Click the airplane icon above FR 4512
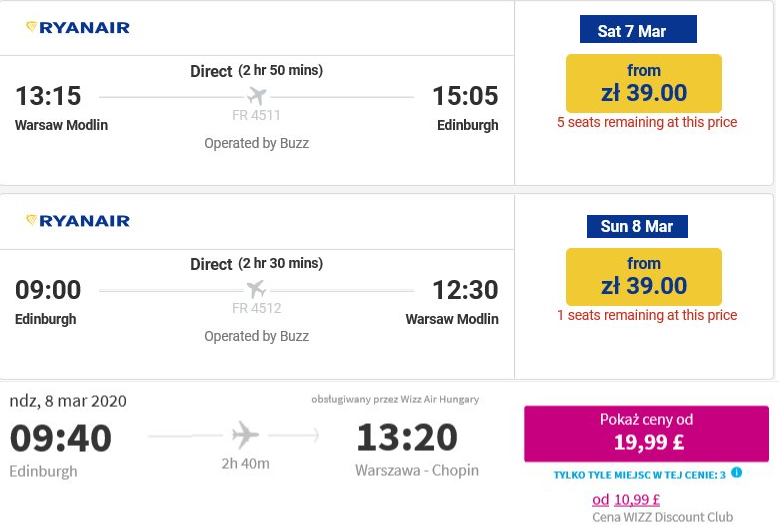 tap(257, 289)
